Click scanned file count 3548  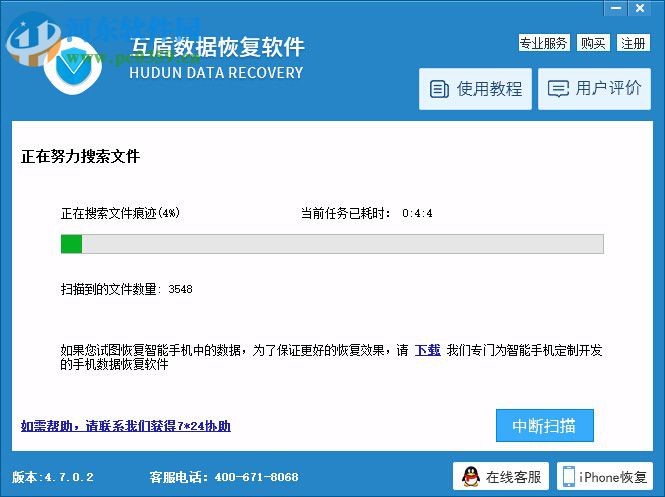tap(180, 289)
